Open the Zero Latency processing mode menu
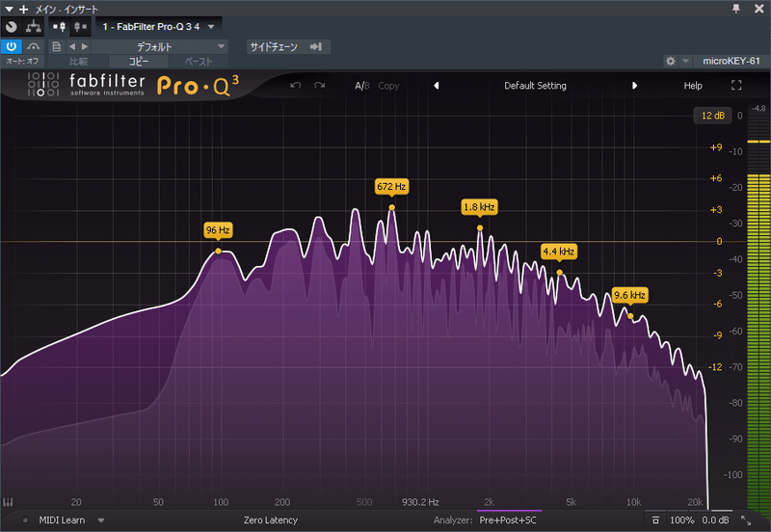 (x=271, y=520)
